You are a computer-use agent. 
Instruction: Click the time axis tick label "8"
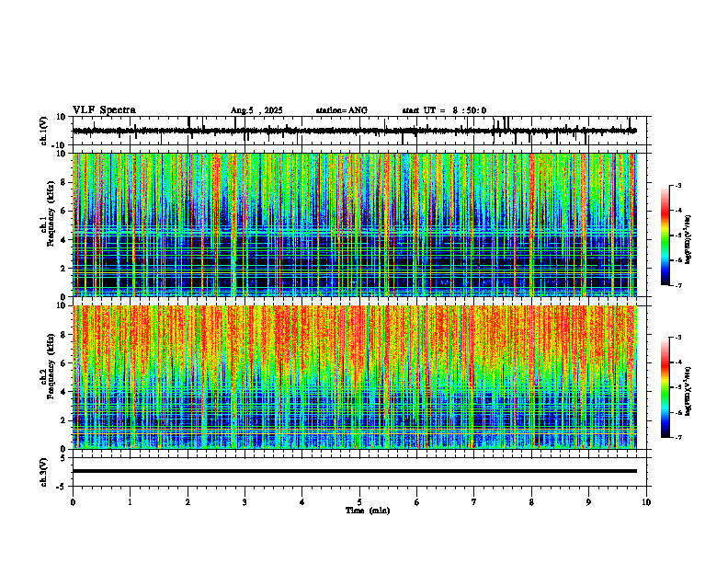click(x=531, y=502)
